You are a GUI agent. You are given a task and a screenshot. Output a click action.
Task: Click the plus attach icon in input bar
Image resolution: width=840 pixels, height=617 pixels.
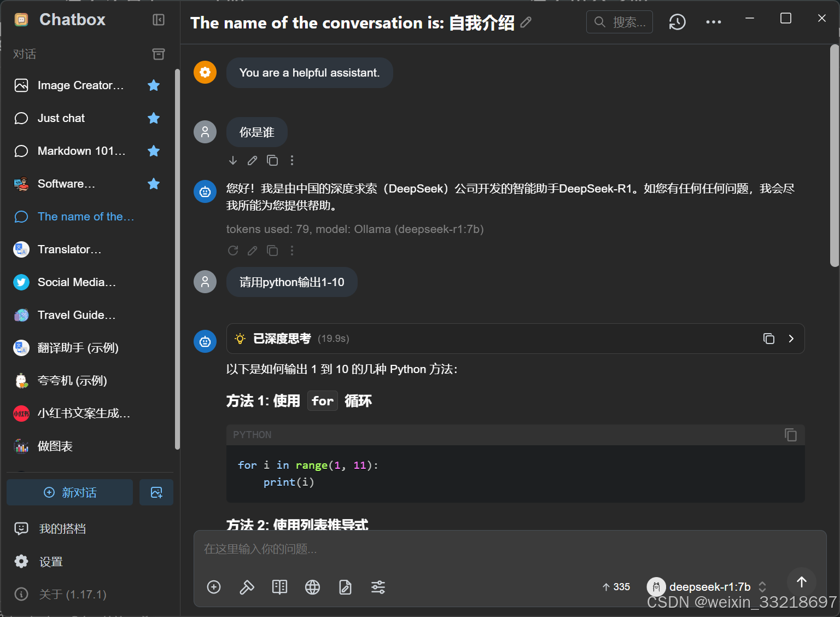tap(214, 587)
